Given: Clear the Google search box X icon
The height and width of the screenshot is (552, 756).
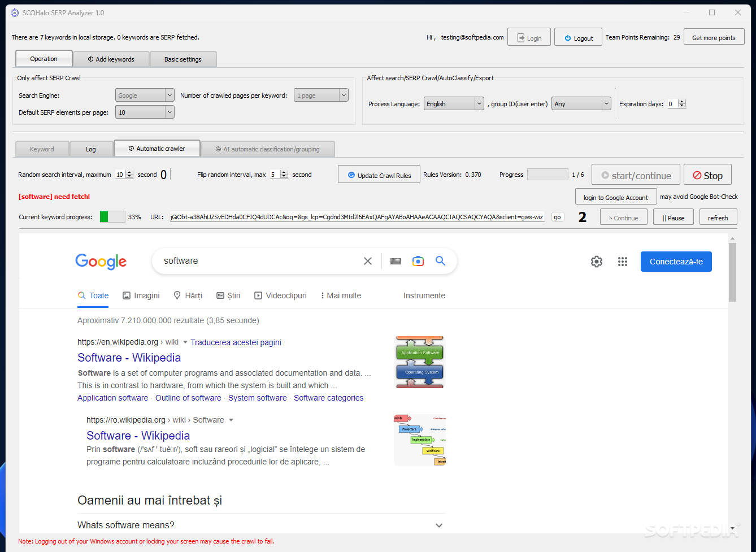Looking at the screenshot, I should point(368,261).
